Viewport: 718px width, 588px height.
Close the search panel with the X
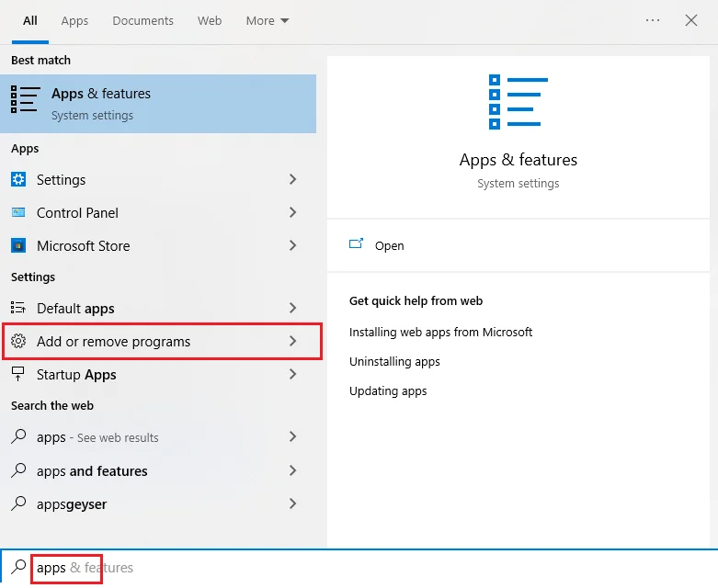691,20
